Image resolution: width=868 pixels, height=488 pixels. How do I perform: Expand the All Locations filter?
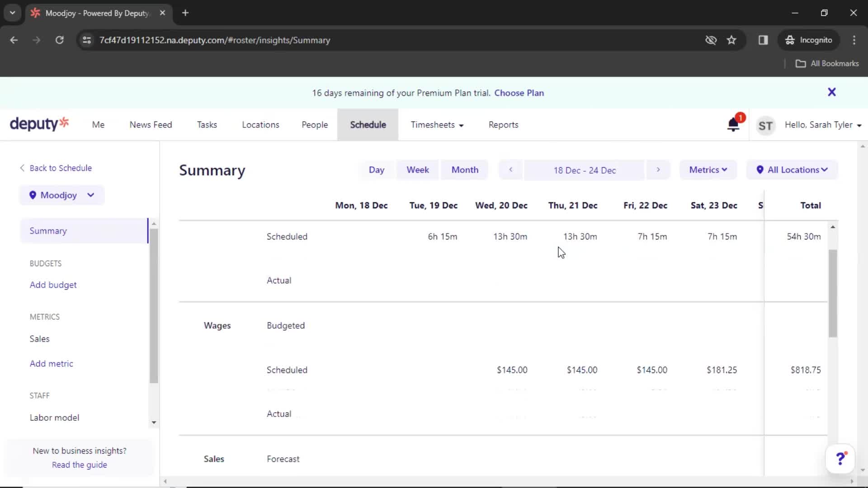[x=792, y=170]
